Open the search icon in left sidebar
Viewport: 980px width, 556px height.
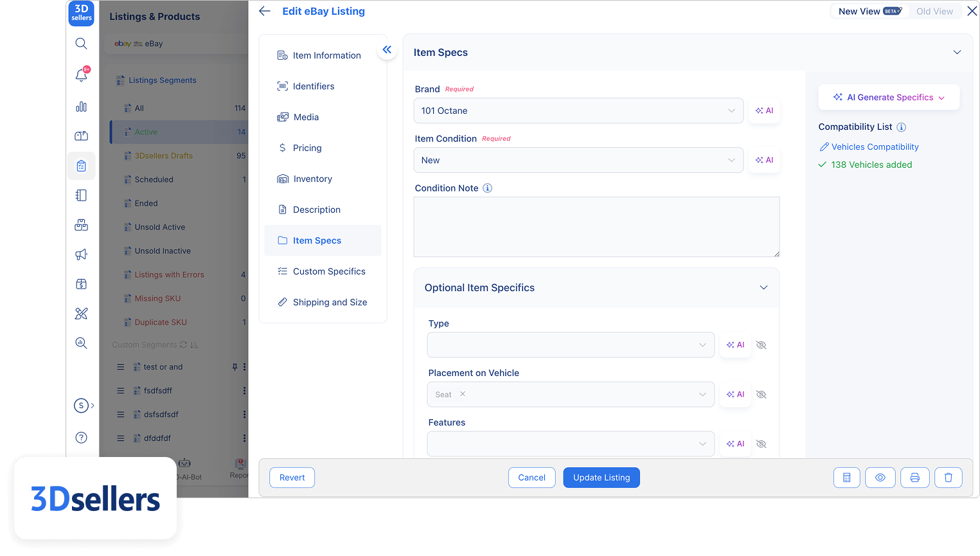[x=81, y=44]
